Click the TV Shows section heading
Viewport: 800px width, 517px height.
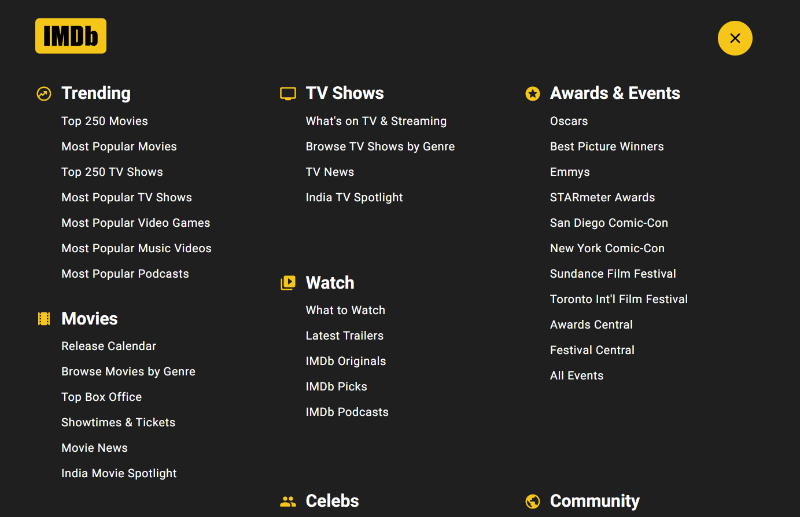tap(344, 93)
